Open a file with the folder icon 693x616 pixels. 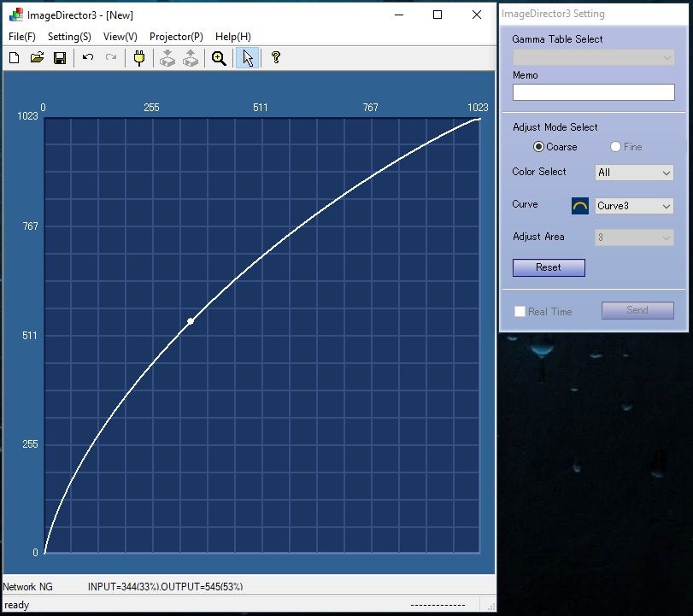pyautogui.click(x=37, y=58)
